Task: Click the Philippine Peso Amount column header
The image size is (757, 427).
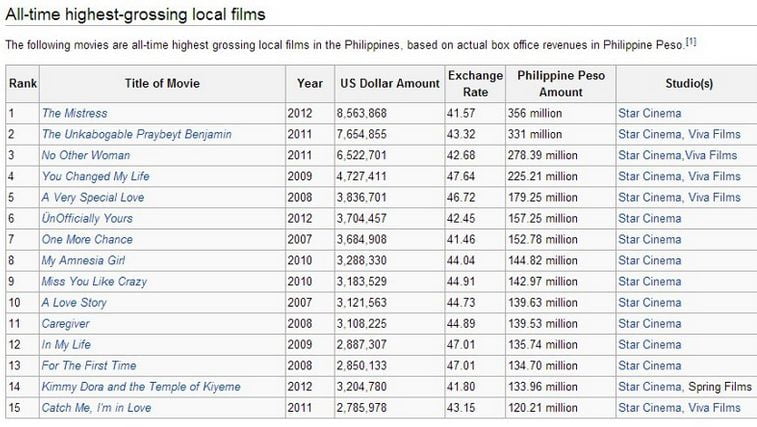Action: point(561,84)
